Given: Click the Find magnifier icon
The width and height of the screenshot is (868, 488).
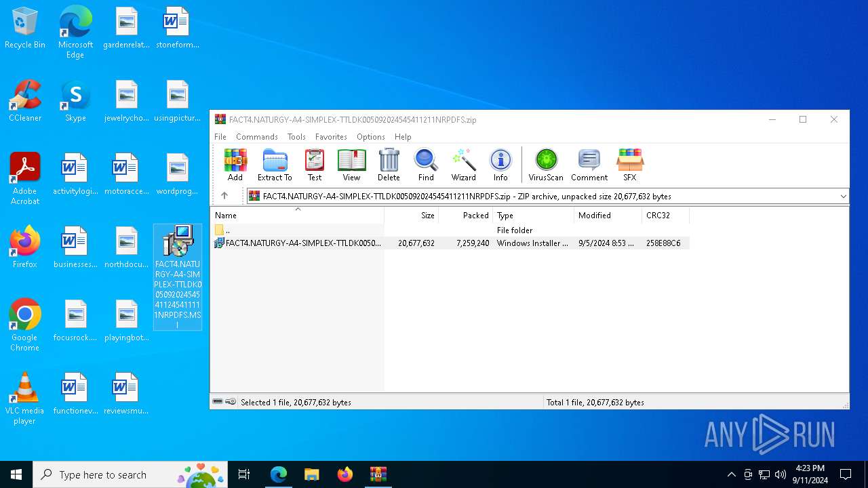Looking at the screenshot, I should pos(426,165).
